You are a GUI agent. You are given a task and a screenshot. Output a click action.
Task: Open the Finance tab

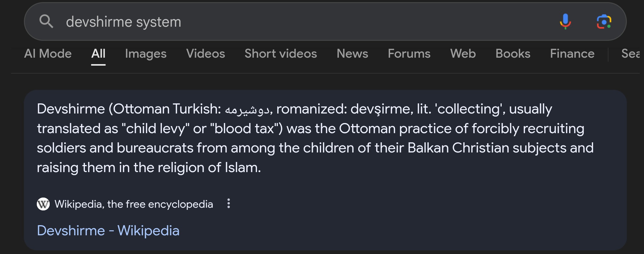572,54
